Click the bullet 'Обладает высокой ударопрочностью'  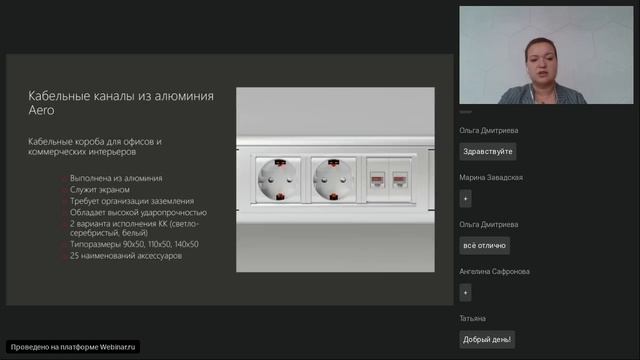click(x=138, y=213)
